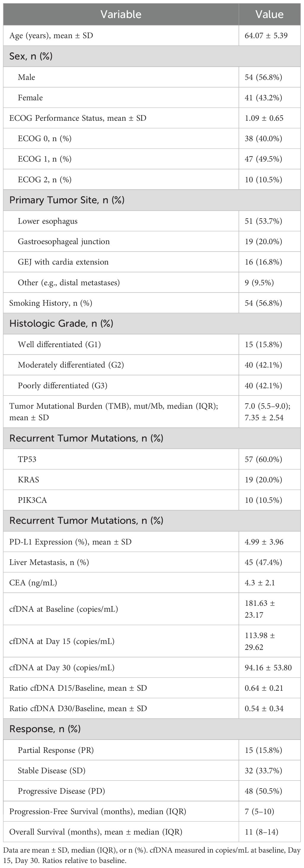Click the Well differentiated (G1) label
The width and height of the screenshot is (304, 868).
pyautogui.click(x=59, y=344)
